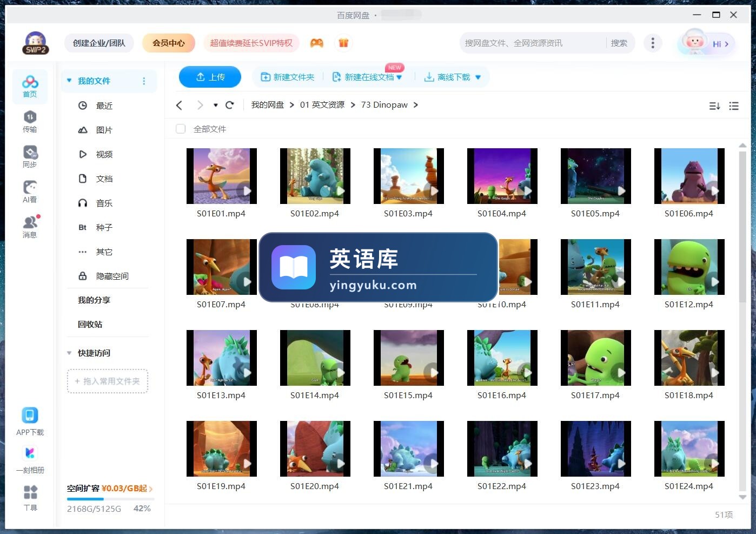
Task: Click 我的网盘 breadcrumb
Action: pyautogui.click(x=268, y=105)
